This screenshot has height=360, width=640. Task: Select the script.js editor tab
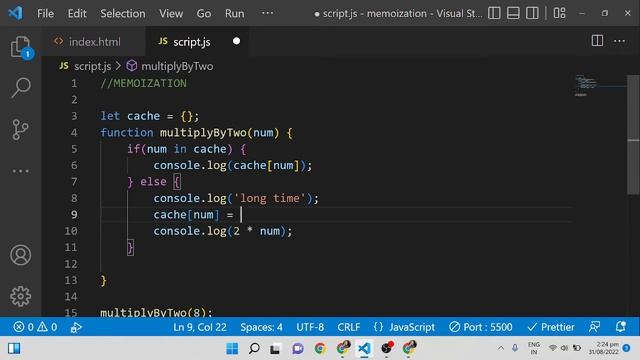point(197,41)
